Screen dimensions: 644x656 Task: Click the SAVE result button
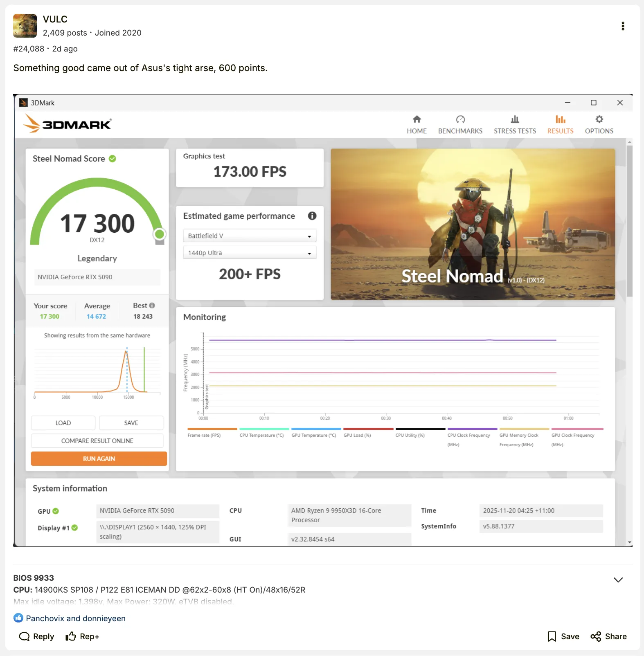click(x=131, y=423)
